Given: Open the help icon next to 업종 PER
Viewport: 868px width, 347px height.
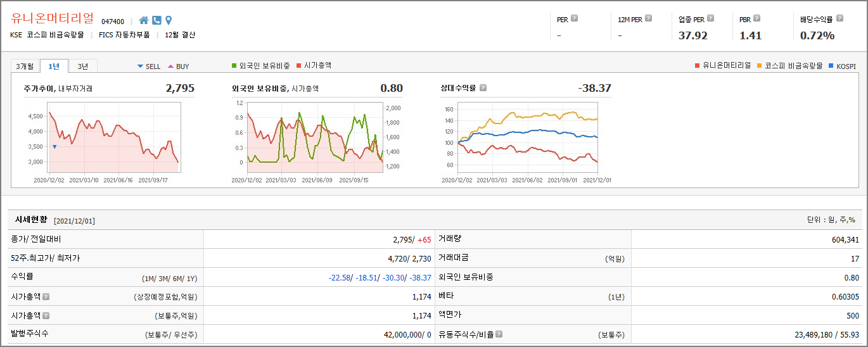Looking at the screenshot, I should [710, 18].
